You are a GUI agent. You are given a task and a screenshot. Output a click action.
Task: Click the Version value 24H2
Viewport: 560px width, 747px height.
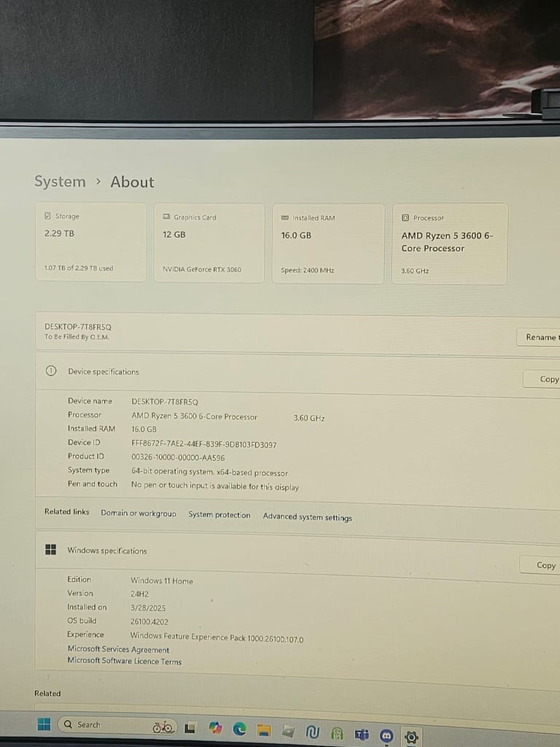(x=139, y=594)
